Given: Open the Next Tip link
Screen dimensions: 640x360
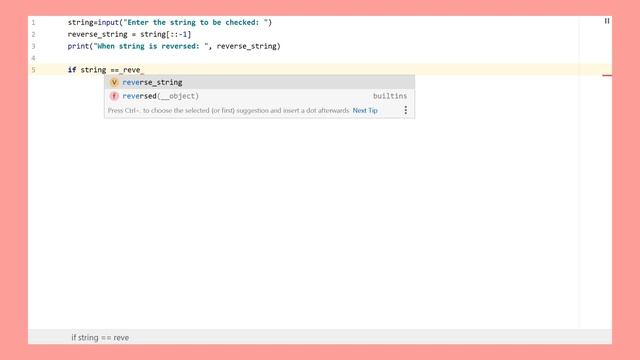Looking at the screenshot, I should [x=365, y=111].
